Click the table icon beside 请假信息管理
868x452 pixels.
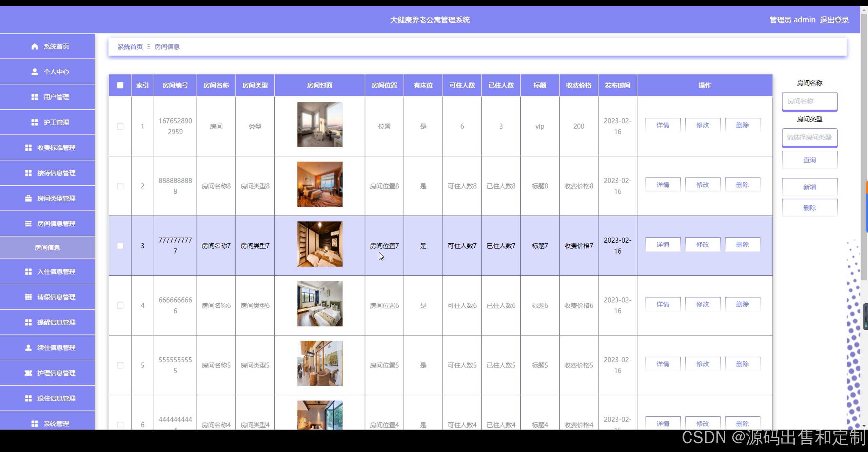[x=28, y=297]
